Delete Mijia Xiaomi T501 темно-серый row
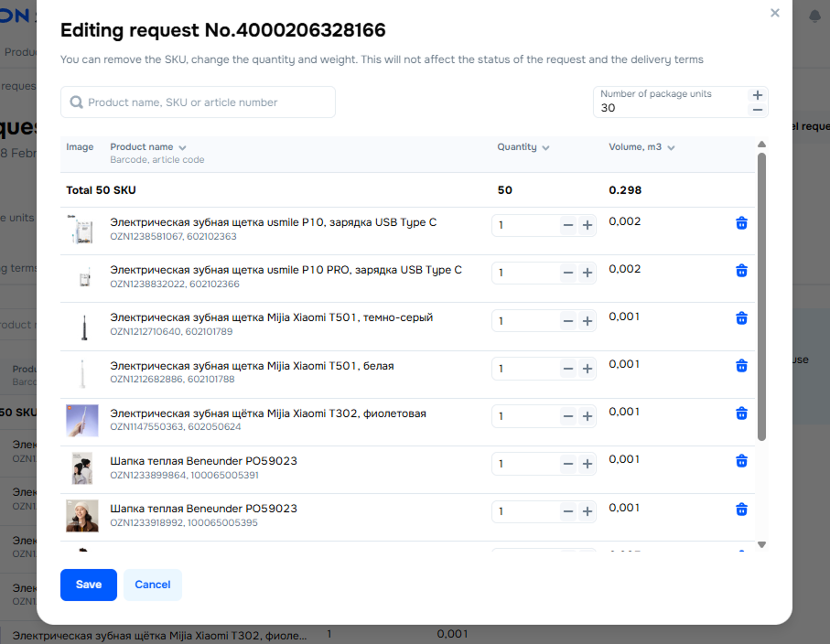830x644 pixels. click(741, 318)
